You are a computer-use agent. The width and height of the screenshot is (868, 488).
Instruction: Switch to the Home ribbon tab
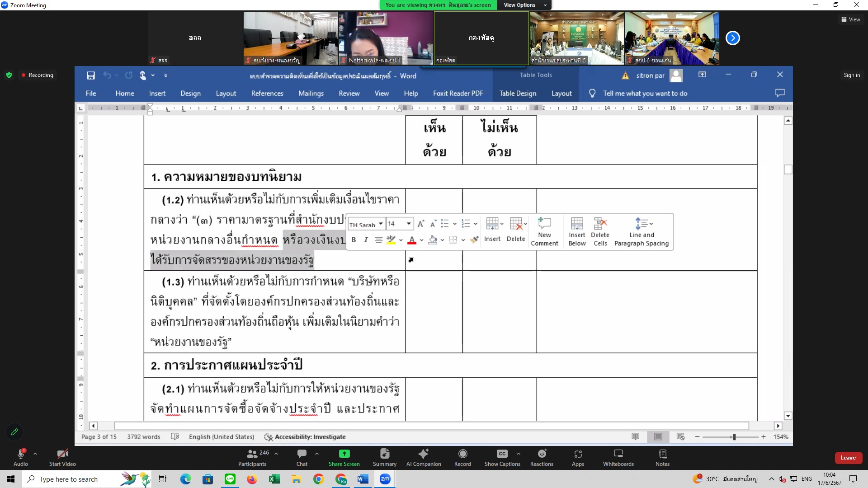pyautogui.click(x=125, y=93)
